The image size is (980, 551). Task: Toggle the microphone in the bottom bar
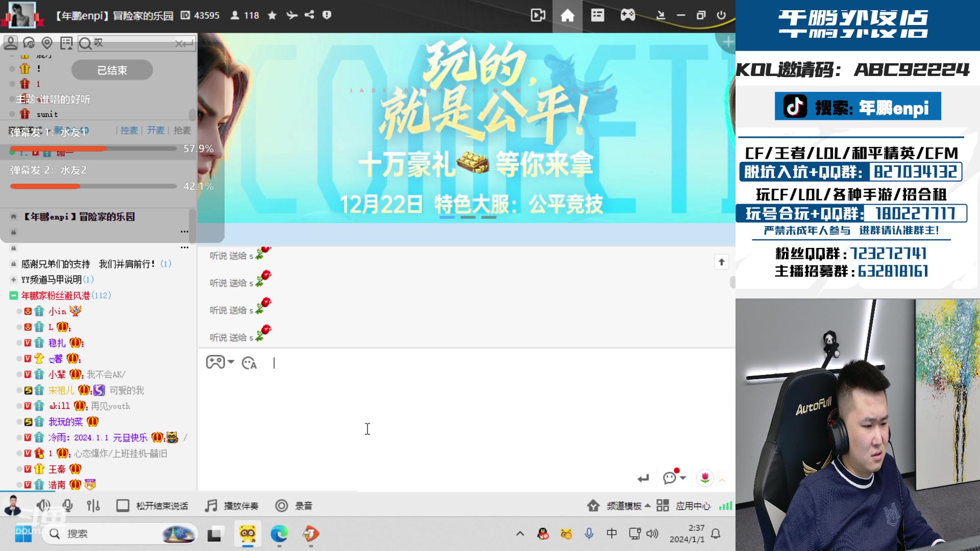[x=67, y=506]
